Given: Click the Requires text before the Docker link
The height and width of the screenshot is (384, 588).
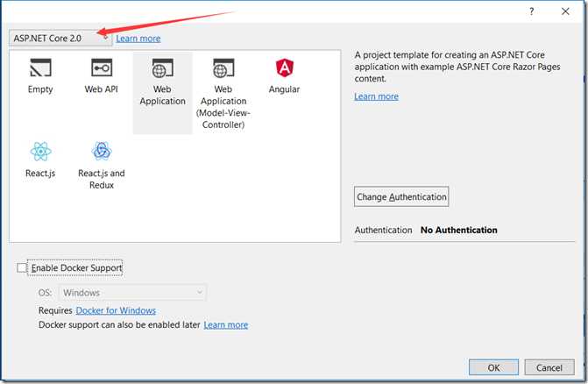Looking at the screenshot, I should (x=55, y=310).
